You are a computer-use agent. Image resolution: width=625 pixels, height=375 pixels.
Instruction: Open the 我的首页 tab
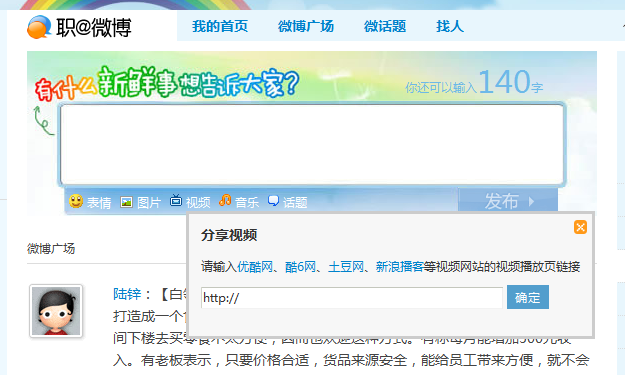(220, 26)
